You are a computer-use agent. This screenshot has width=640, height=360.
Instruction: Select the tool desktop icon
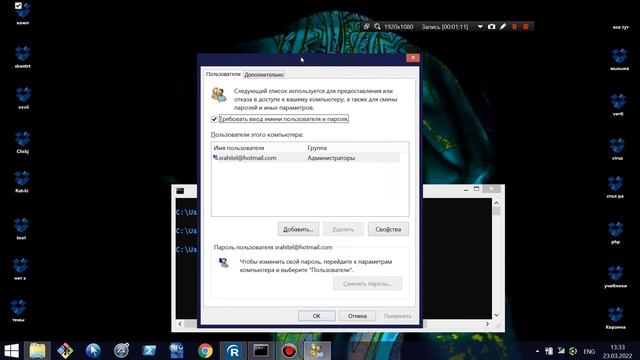click(21, 229)
